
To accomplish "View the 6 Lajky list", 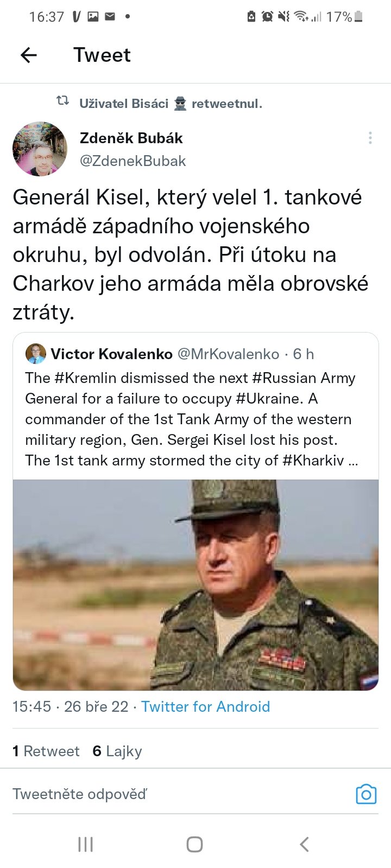I will [117, 751].
